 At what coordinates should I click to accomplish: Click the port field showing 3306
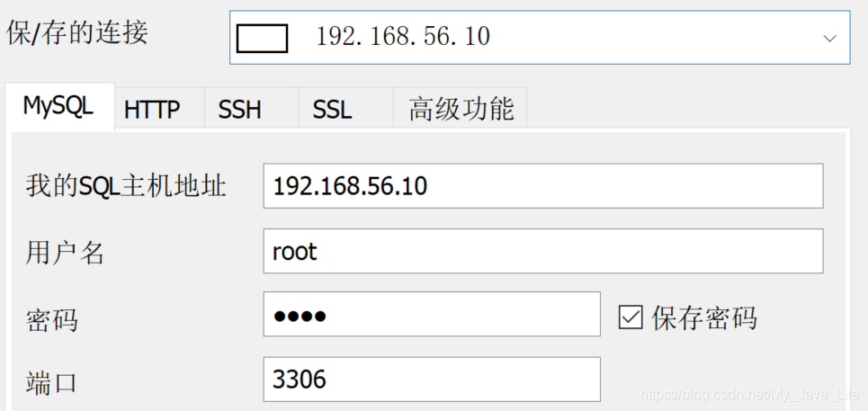point(432,379)
